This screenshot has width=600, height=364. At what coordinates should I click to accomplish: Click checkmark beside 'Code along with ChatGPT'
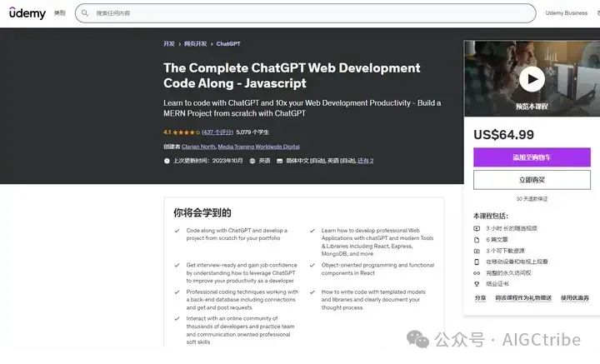pyautogui.click(x=177, y=231)
